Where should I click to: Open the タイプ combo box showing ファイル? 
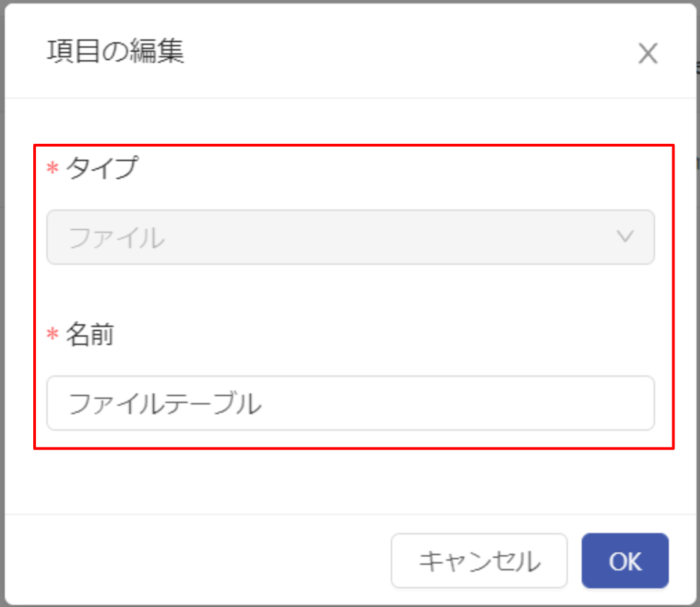click(351, 237)
